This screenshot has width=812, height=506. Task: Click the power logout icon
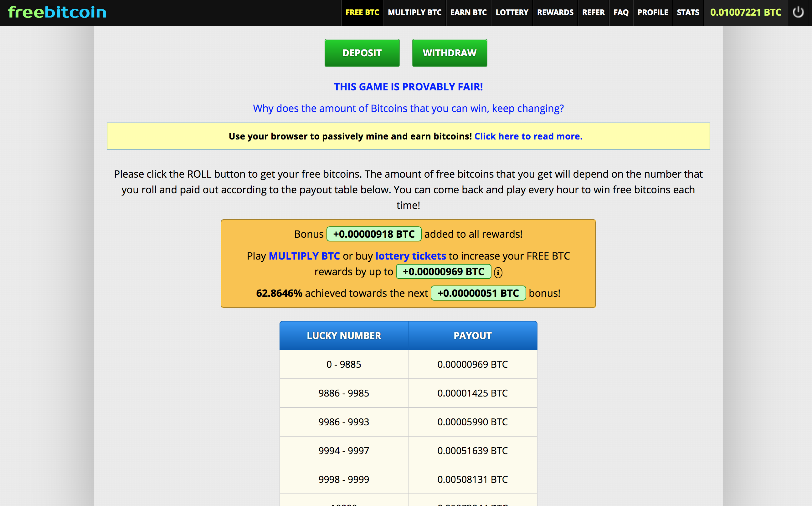(798, 13)
